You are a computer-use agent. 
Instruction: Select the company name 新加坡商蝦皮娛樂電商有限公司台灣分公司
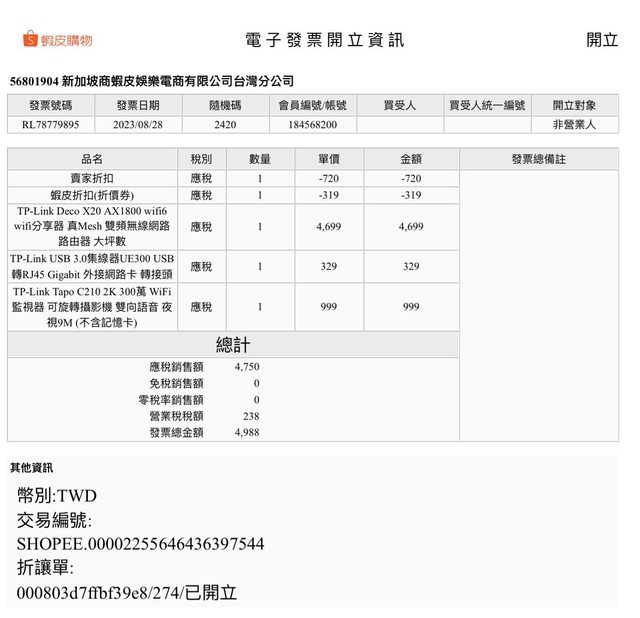tap(177, 81)
